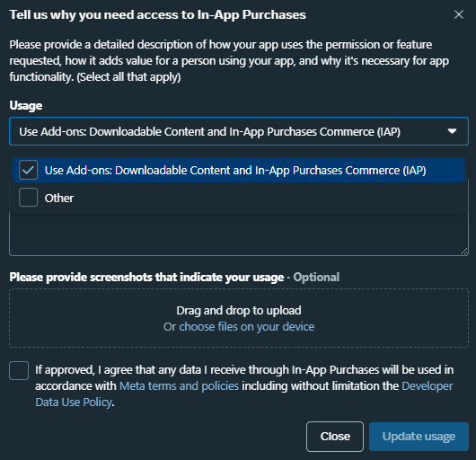
Task: Select the Other option row label
Action: [x=59, y=198]
